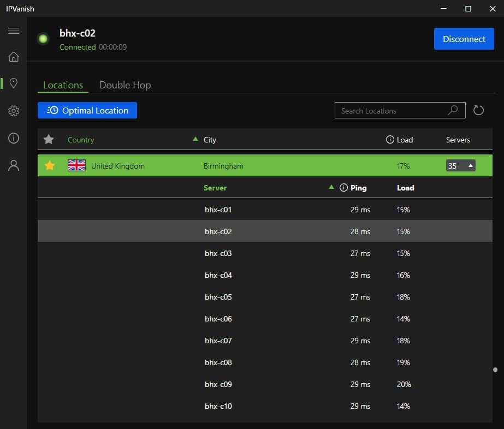Sort by Server name column header
This screenshot has height=429, width=504.
(215, 188)
